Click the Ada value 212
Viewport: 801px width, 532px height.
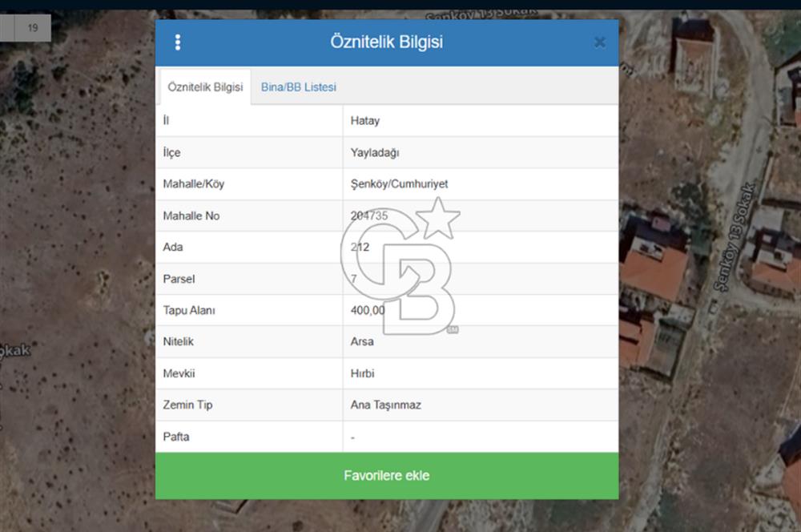tap(360, 247)
